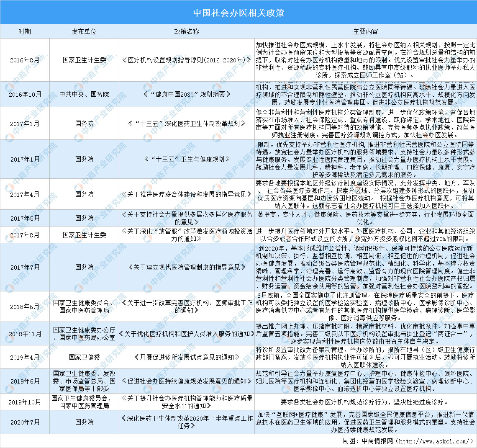Select the “十三五”卫生与健康规划 policy name
The width and height of the screenshot is (477, 448).
[187, 159]
